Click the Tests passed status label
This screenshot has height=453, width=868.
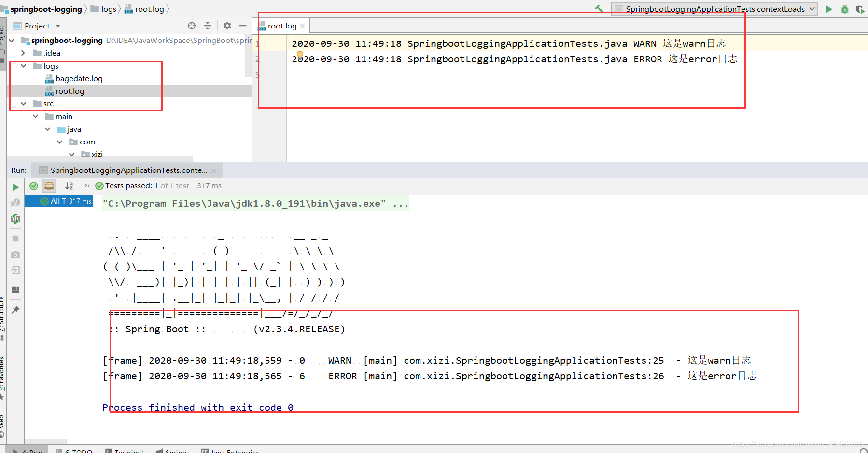click(159, 186)
